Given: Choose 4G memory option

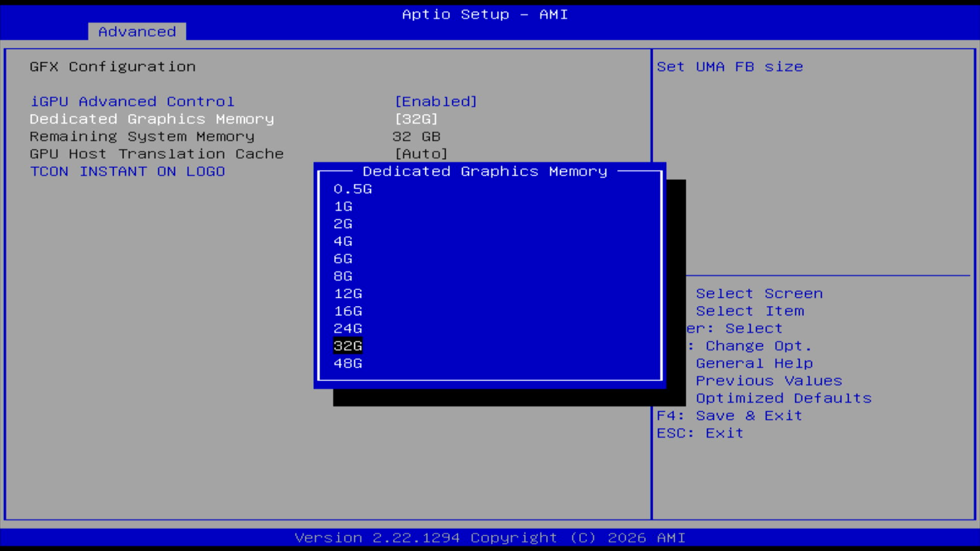Looking at the screenshot, I should [x=343, y=241].
